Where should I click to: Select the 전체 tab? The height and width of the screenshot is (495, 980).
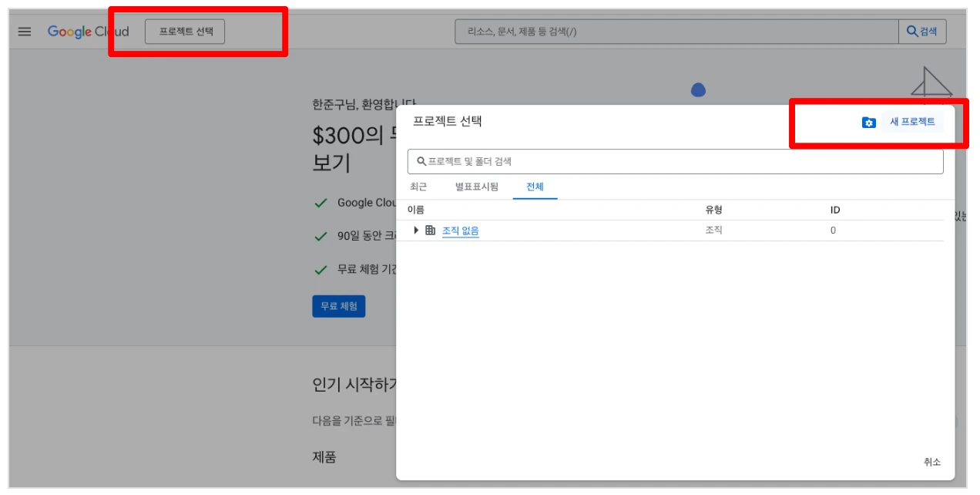[535, 187]
